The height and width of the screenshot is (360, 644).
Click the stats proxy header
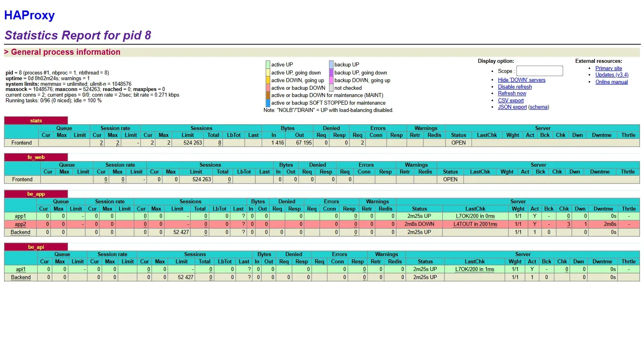coord(36,120)
